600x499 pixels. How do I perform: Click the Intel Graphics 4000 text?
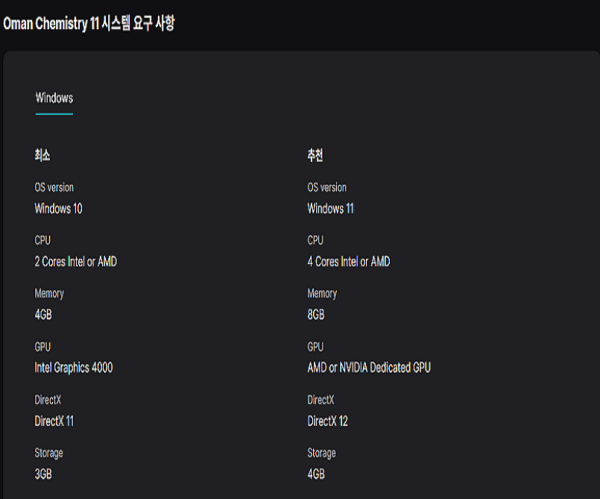coord(74,367)
